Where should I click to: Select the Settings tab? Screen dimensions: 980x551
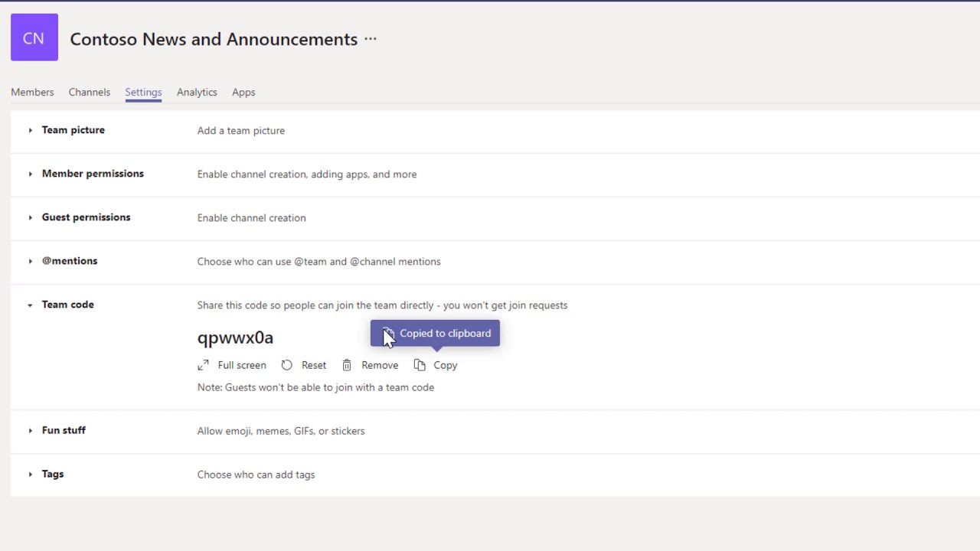(143, 92)
